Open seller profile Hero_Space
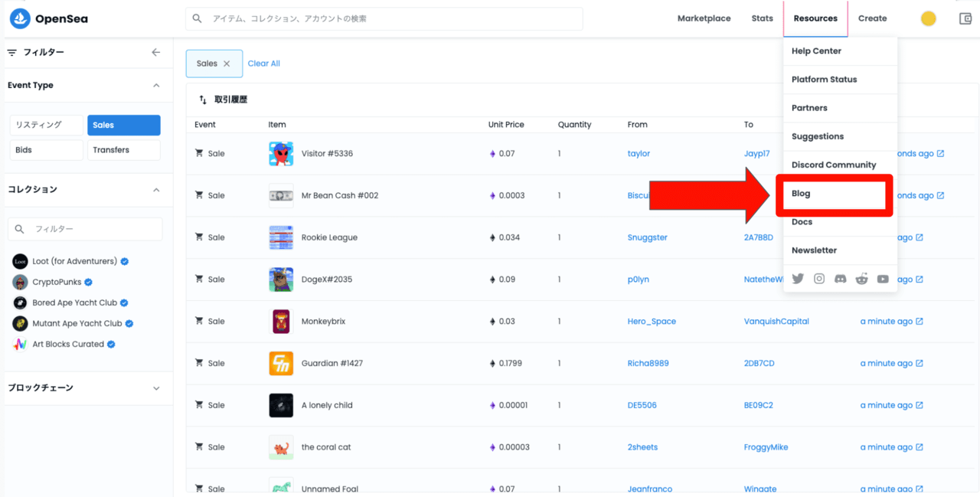 coord(652,322)
